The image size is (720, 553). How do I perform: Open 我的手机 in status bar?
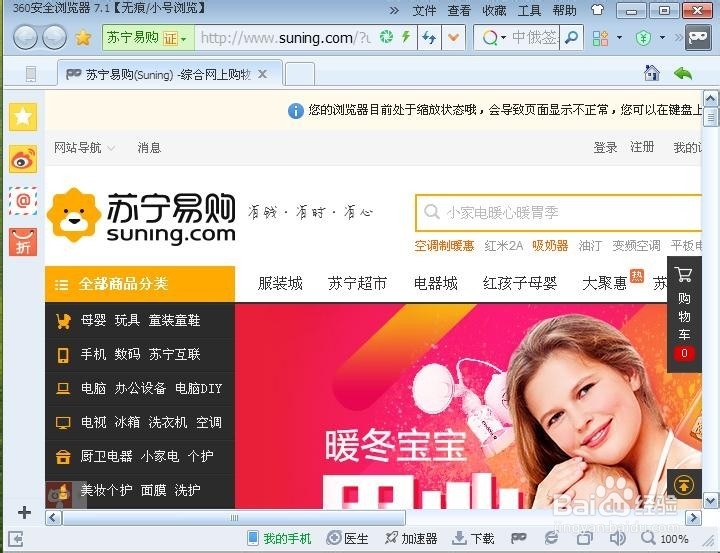(x=279, y=538)
